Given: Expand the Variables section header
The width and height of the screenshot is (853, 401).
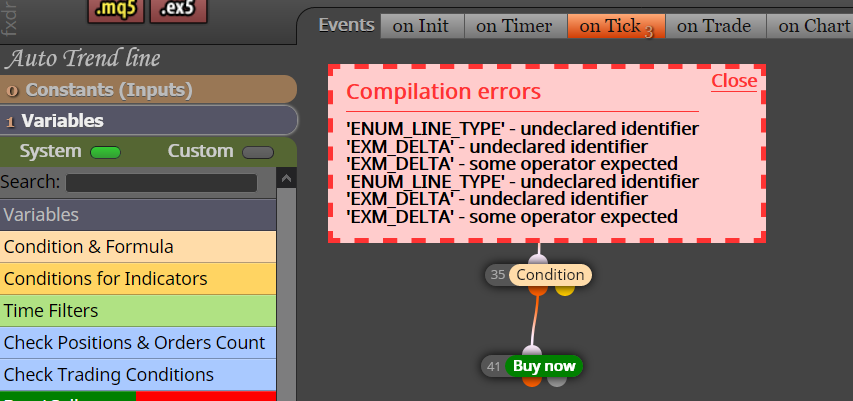Looking at the screenshot, I should (x=148, y=120).
